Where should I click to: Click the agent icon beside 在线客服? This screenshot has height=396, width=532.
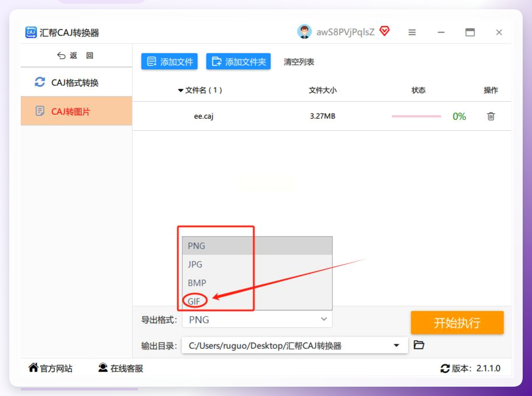[103, 368]
